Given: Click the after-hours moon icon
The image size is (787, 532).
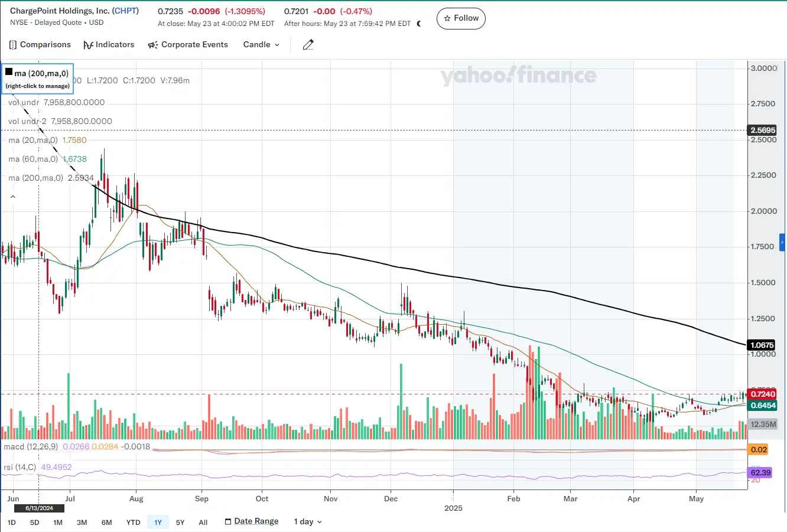Looking at the screenshot, I should pyautogui.click(x=419, y=24).
